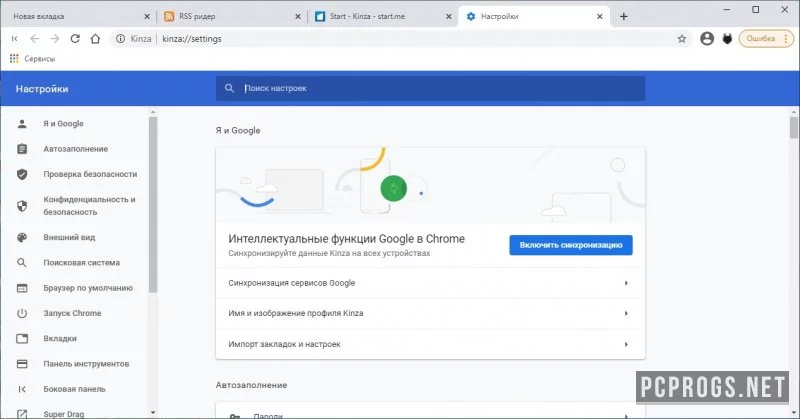800x419 pixels.
Task: Click the RSS feed icon on RSS ридер tab
Action: (169, 16)
